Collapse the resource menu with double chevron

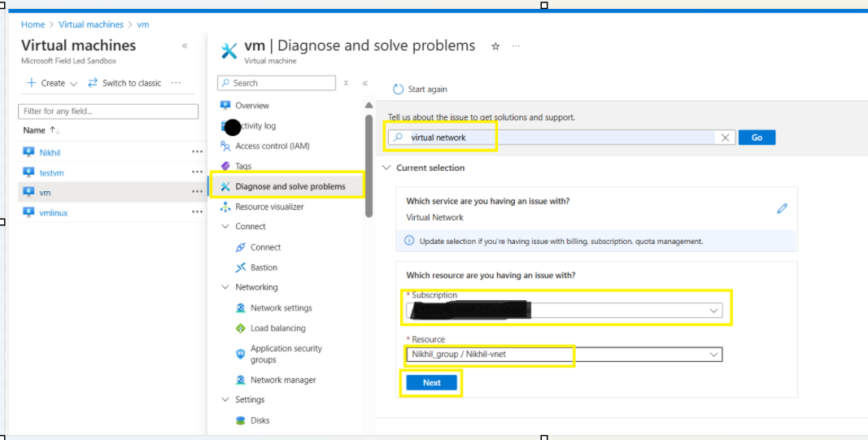[x=364, y=83]
